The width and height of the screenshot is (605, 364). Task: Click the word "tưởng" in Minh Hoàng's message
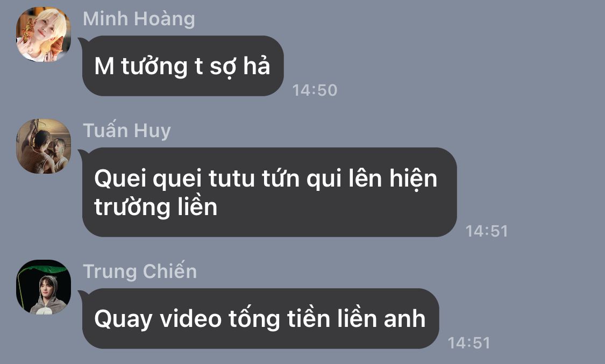tap(154, 67)
